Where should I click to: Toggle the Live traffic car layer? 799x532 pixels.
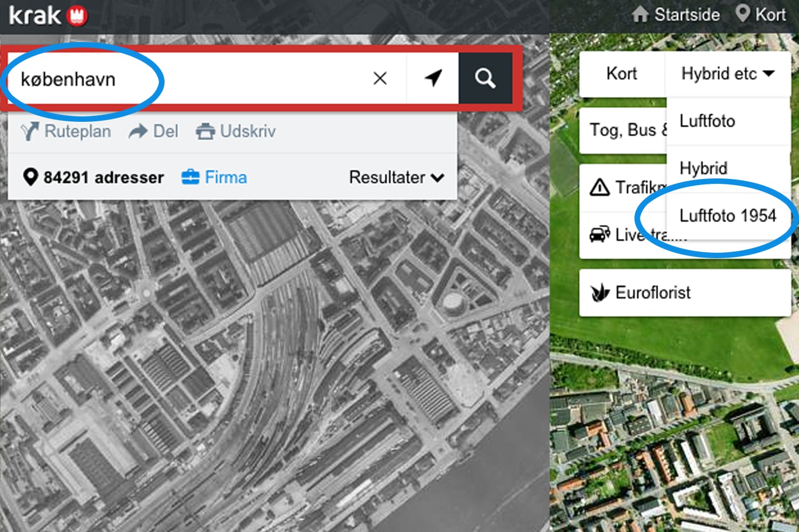(623, 234)
